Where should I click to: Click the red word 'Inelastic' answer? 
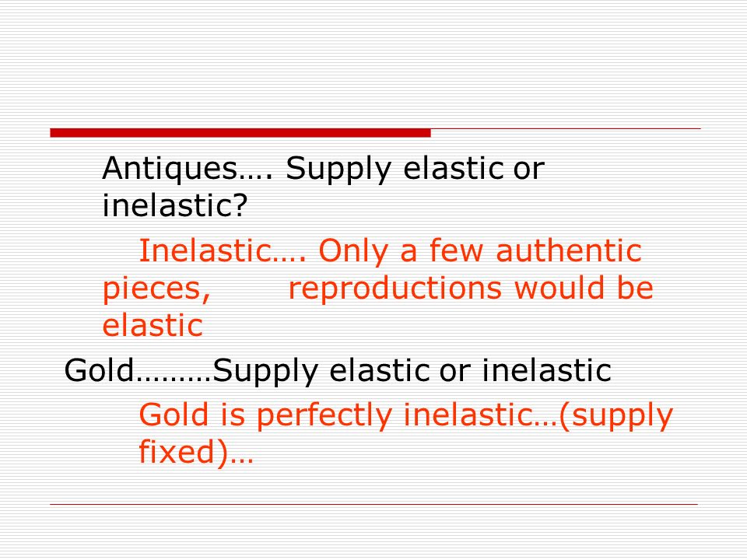(205, 250)
